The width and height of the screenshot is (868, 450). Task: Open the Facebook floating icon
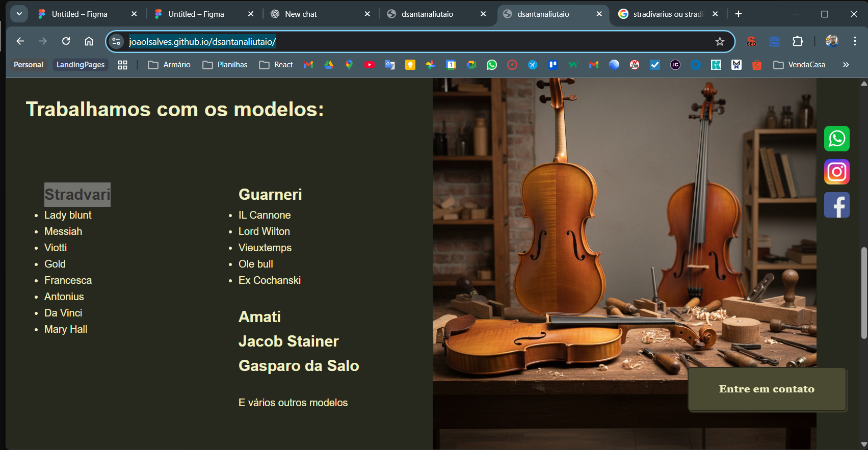(x=837, y=205)
